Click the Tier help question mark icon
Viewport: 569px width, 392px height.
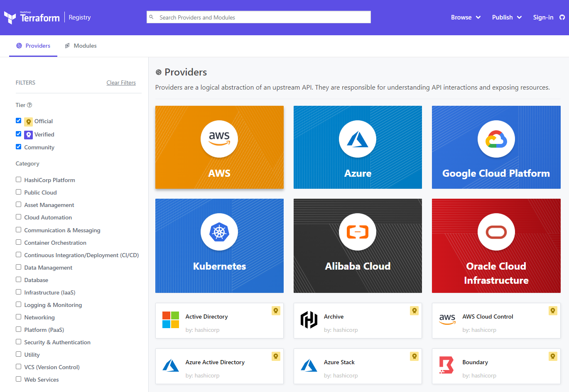(x=29, y=105)
